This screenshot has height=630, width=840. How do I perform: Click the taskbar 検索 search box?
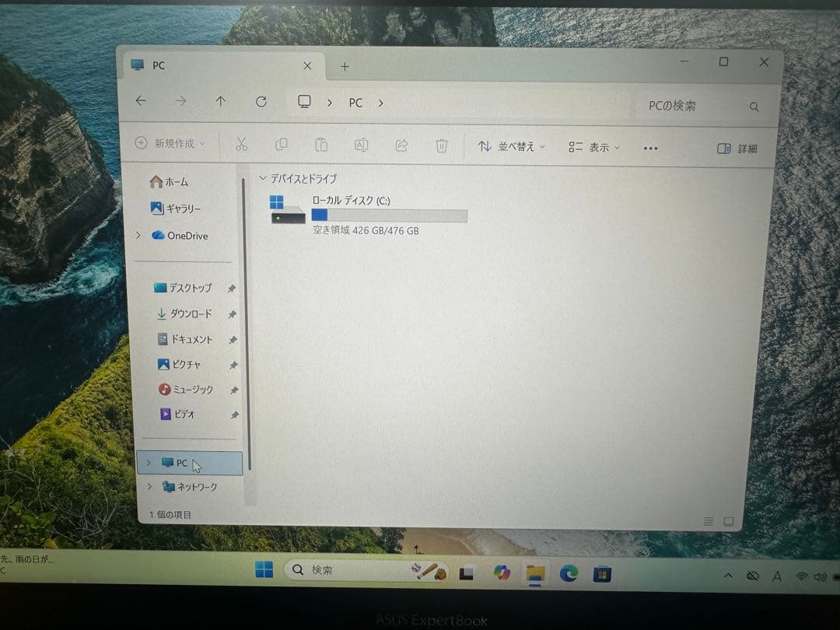[366, 571]
